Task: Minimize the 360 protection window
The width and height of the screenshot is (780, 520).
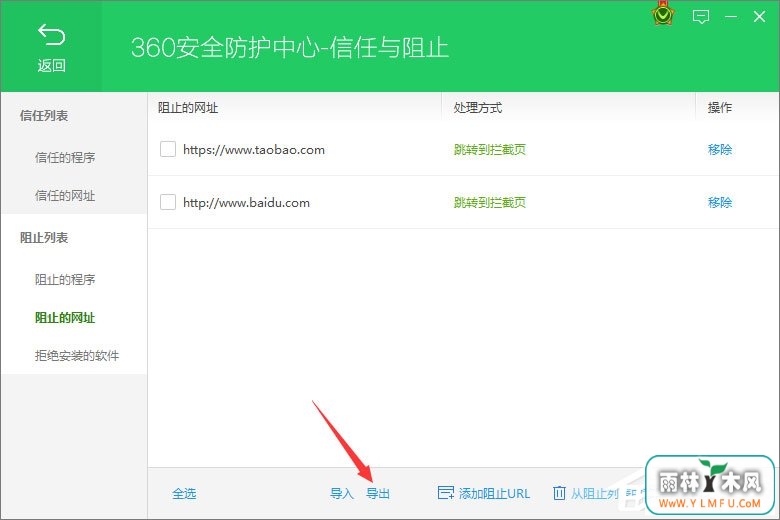Action: click(731, 17)
